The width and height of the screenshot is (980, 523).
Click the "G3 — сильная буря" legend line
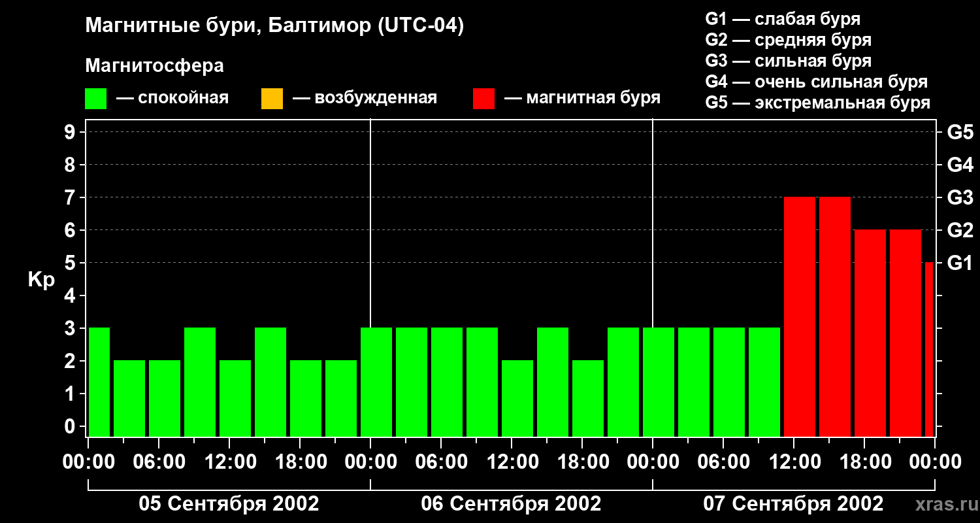(x=789, y=61)
